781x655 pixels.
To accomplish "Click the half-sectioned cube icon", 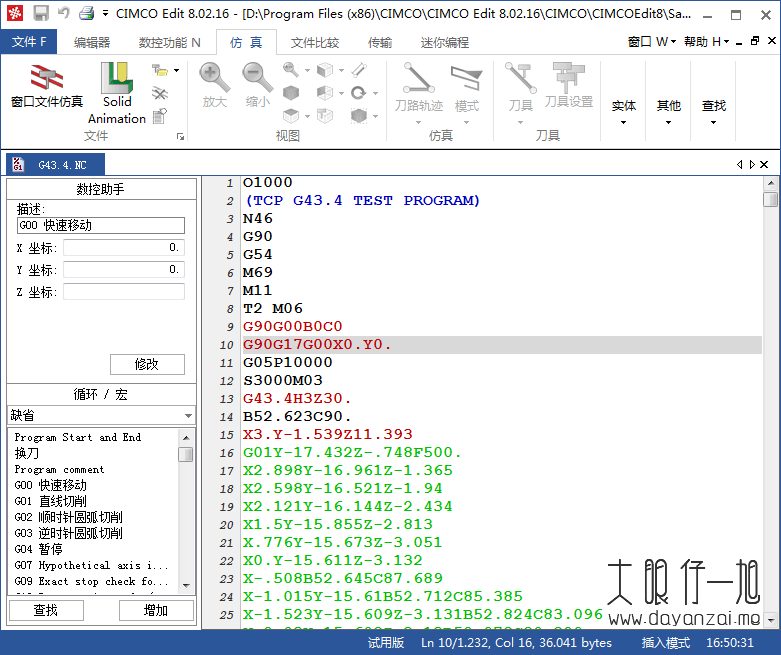I will (325, 93).
